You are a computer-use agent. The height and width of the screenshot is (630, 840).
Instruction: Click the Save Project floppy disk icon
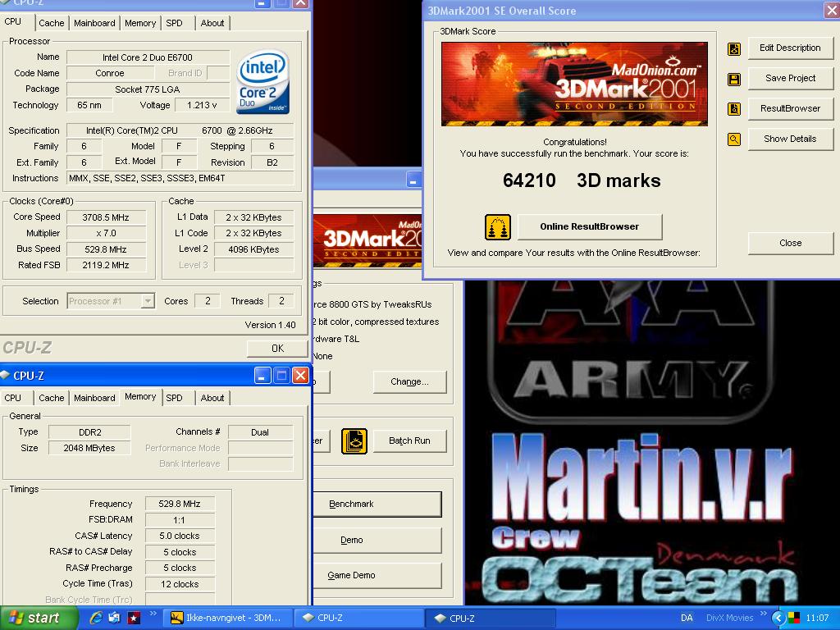(x=734, y=80)
